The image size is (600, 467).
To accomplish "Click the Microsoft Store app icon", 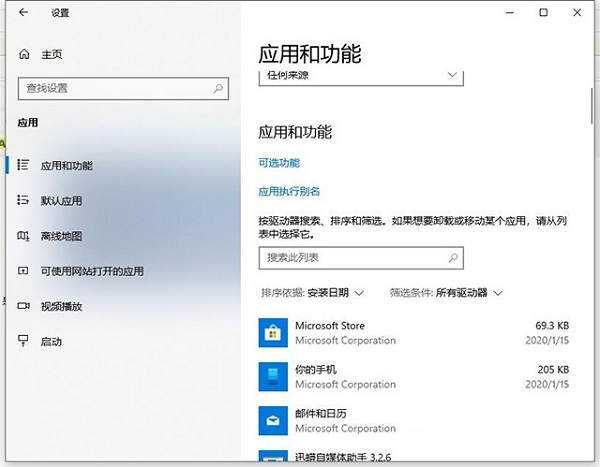I will pyautogui.click(x=273, y=333).
